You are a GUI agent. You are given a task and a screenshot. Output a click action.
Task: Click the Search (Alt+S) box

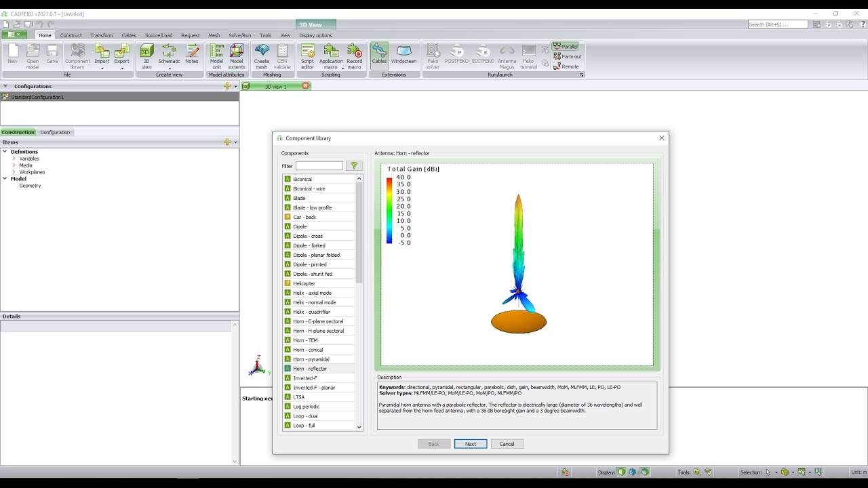point(778,24)
